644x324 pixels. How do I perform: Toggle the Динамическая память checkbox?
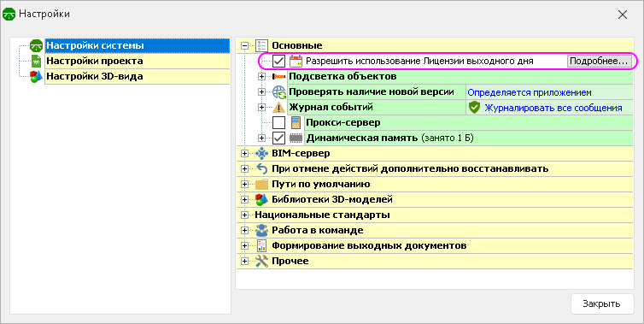point(279,138)
